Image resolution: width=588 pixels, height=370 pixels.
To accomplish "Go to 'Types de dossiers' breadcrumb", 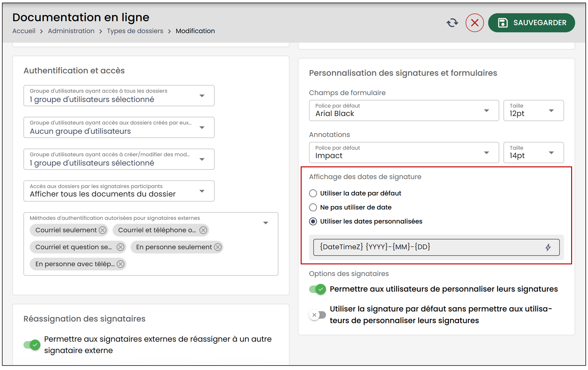I will (x=135, y=31).
